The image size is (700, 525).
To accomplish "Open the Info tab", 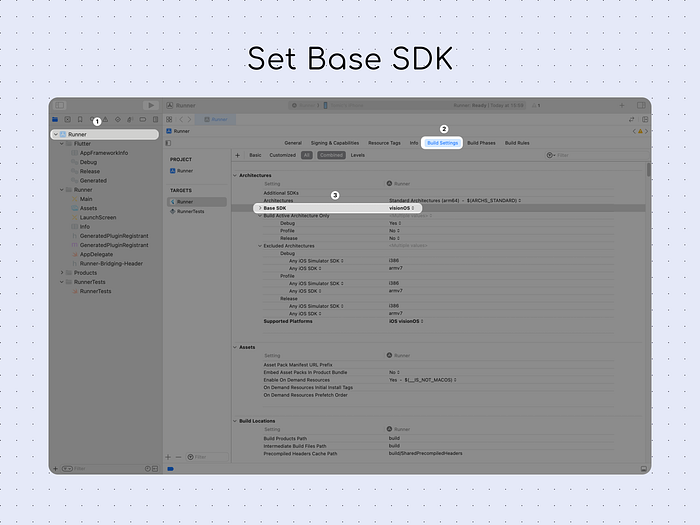I will pos(414,143).
